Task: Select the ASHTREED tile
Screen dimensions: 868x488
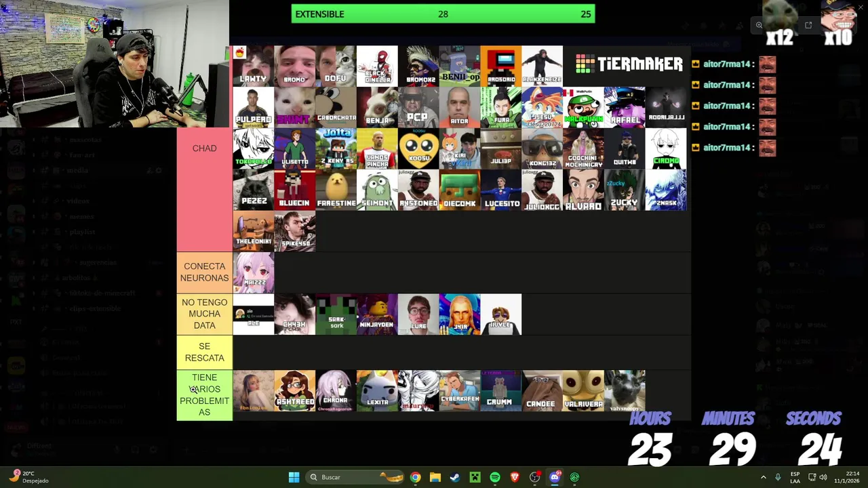Action: click(294, 390)
